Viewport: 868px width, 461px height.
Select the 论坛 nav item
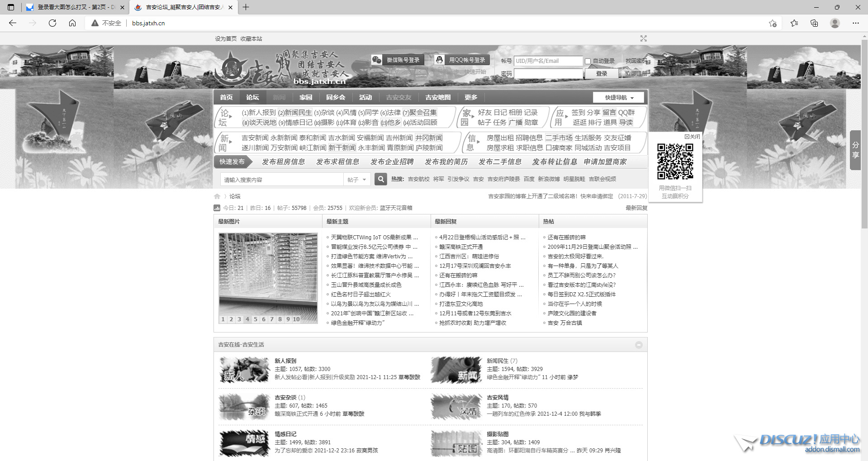(x=252, y=97)
